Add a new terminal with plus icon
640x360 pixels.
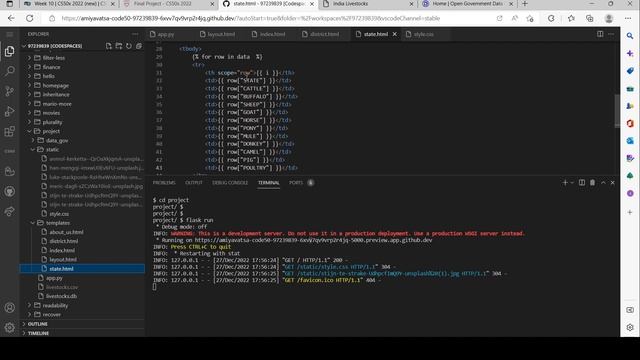tap(565, 183)
